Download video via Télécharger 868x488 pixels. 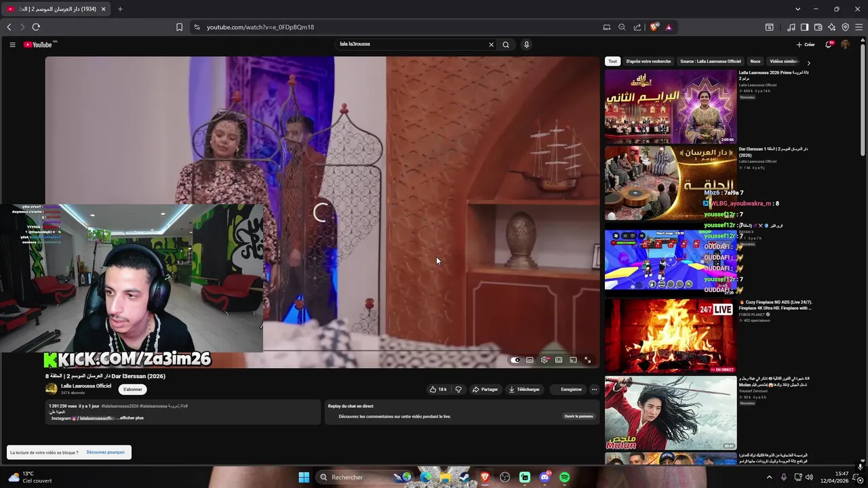coord(524,389)
